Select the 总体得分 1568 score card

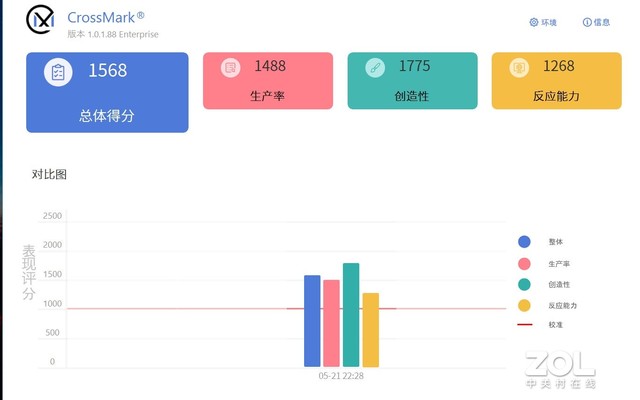pos(107,93)
